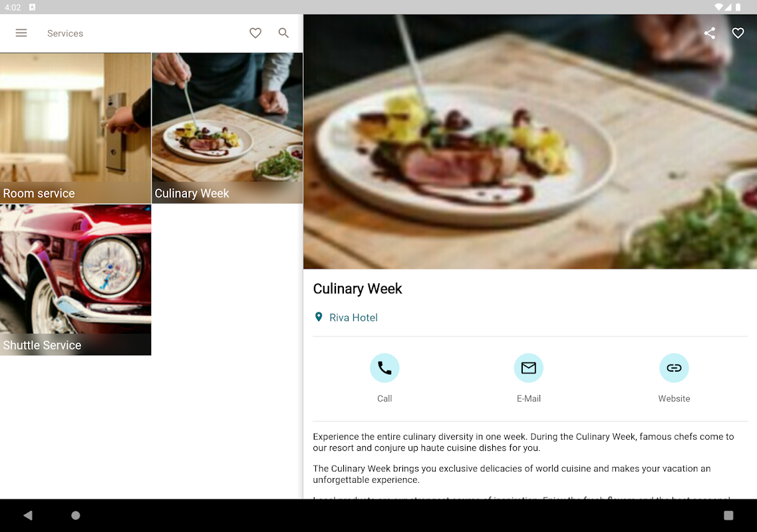Open the hamburger navigation menu
Image resolution: width=757 pixels, height=532 pixels.
[x=21, y=33]
